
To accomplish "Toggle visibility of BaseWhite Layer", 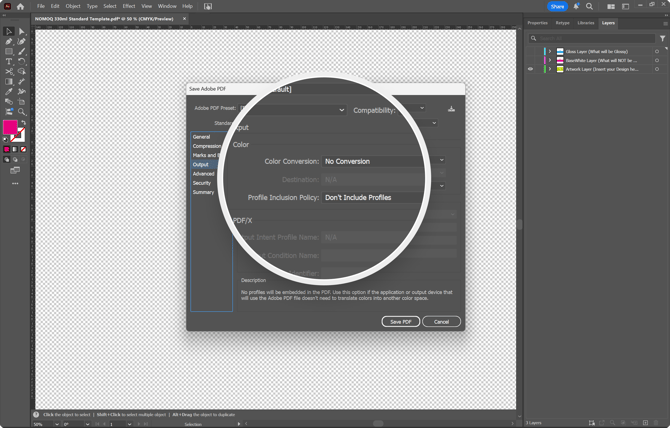I will (531, 60).
